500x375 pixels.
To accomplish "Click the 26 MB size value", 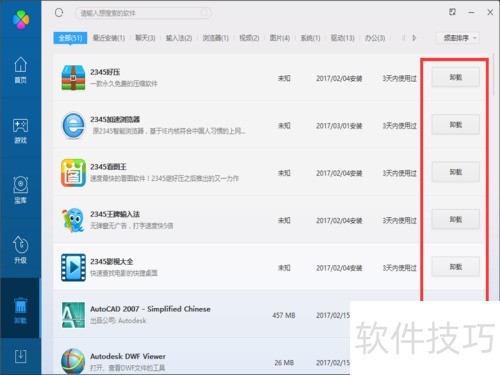I will coord(284,363).
